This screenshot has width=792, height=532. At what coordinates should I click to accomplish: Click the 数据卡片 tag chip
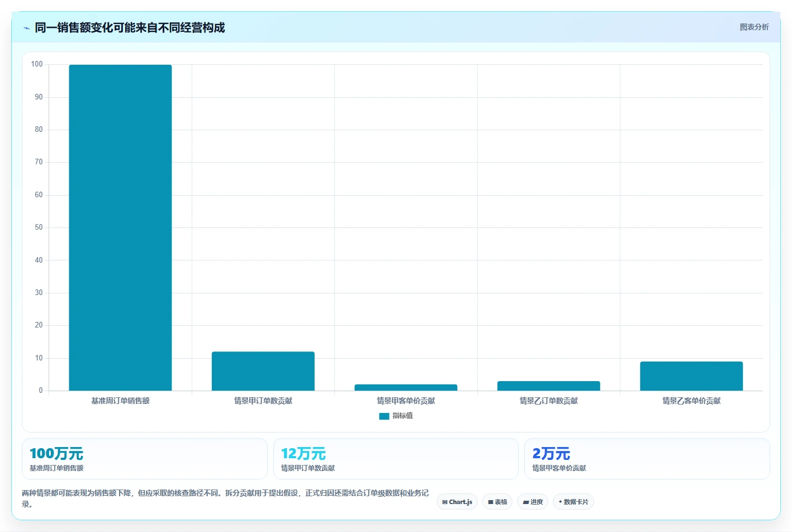point(573,502)
